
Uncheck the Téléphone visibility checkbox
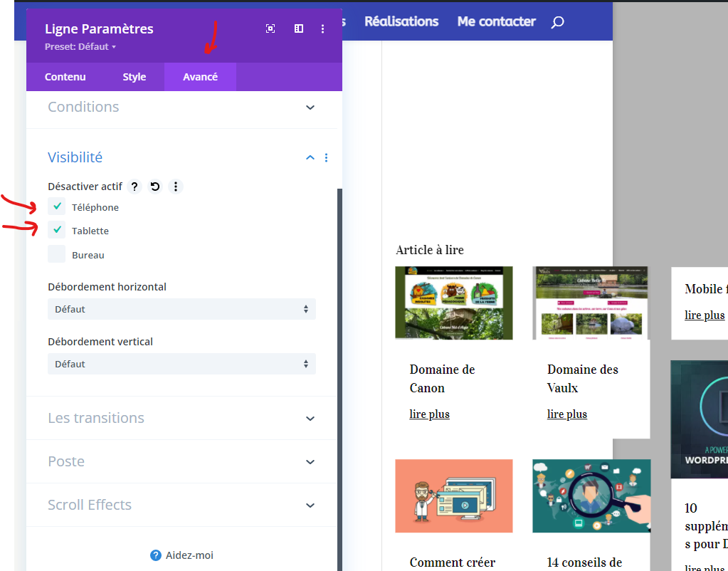56,206
